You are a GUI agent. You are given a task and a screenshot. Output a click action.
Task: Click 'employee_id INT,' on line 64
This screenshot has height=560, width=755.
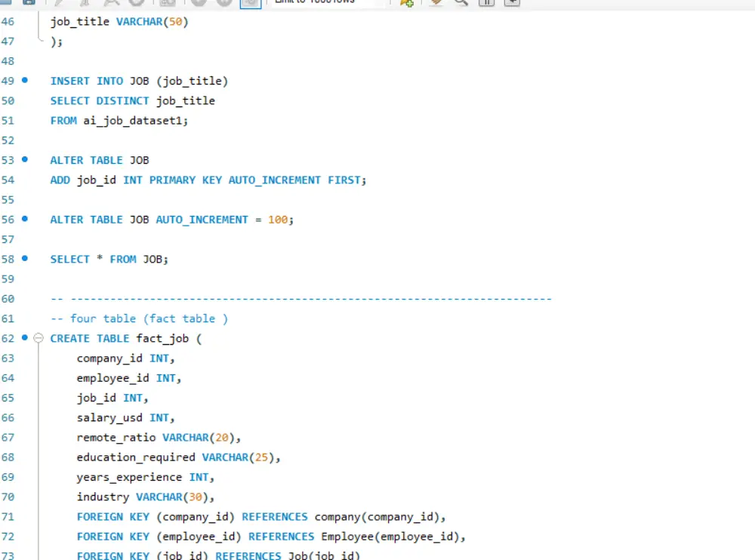128,378
